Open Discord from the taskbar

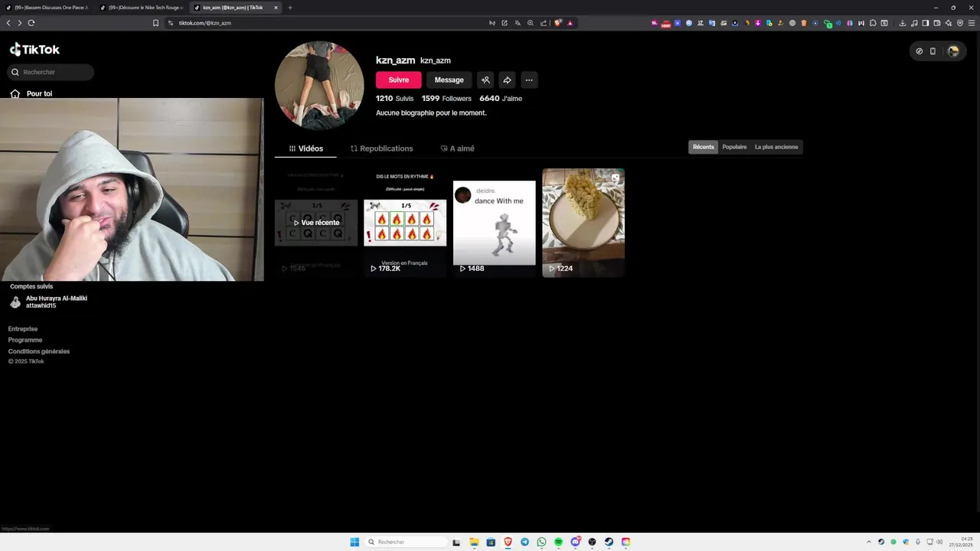[x=575, y=542]
